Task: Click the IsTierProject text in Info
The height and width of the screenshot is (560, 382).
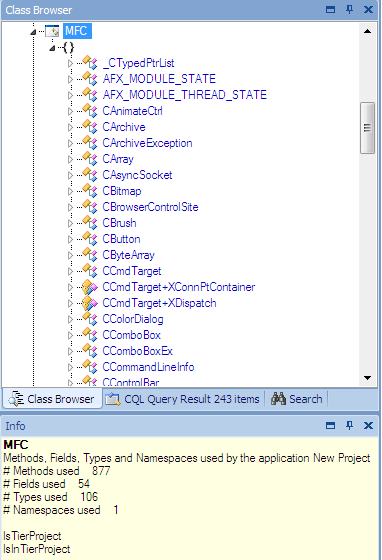Action: pos(32,536)
